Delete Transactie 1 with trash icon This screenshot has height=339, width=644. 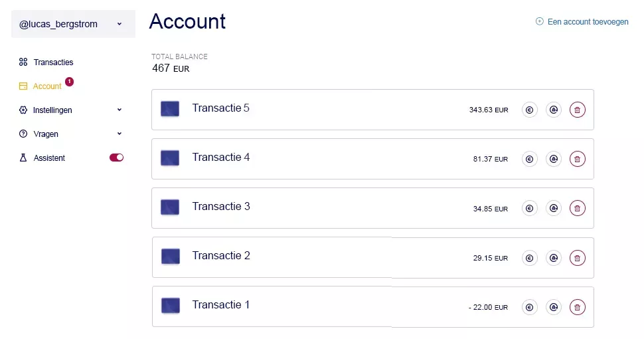tap(577, 307)
